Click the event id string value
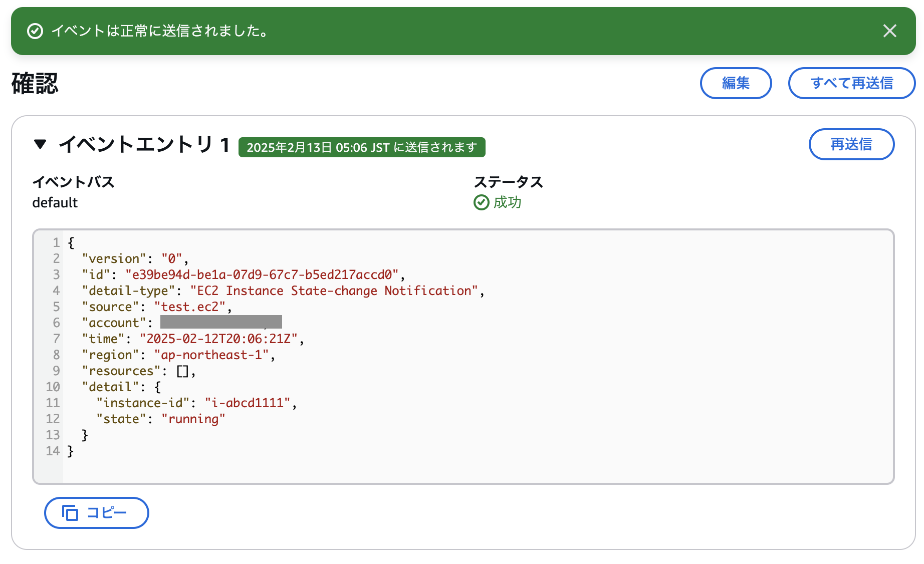This screenshot has height=564, width=924. [x=262, y=274]
